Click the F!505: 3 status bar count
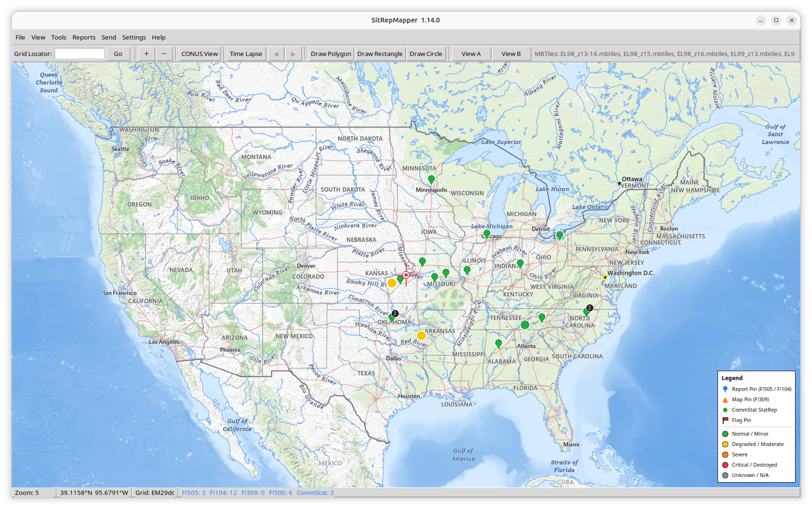This screenshot has height=509, width=812. 194,493
